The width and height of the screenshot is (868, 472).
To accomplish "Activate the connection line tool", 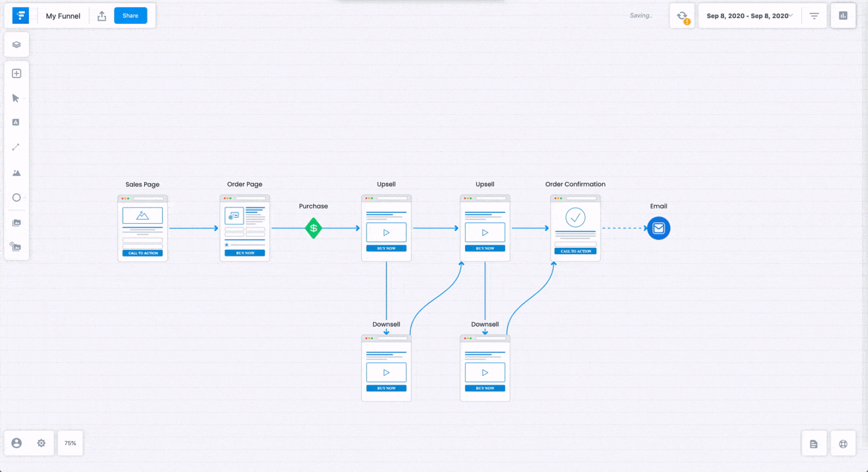I will point(16,147).
